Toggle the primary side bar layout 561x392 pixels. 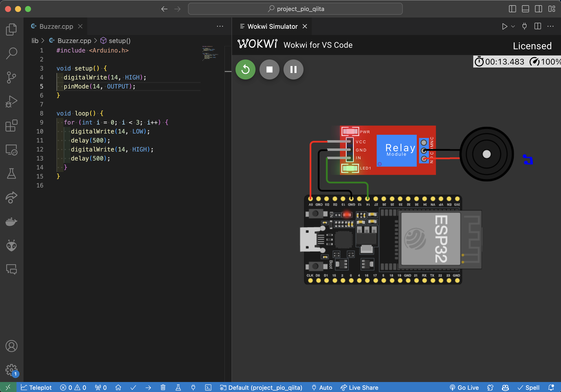[512, 9]
